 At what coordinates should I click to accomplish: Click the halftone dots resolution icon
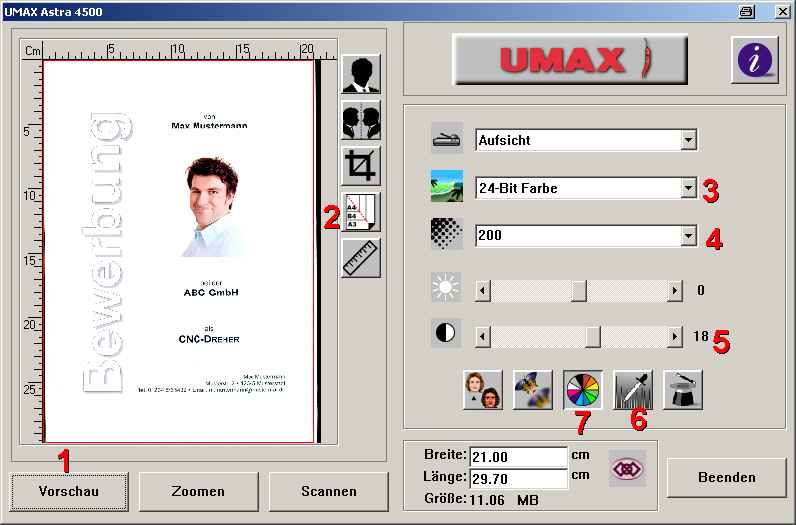(x=447, y=234)
